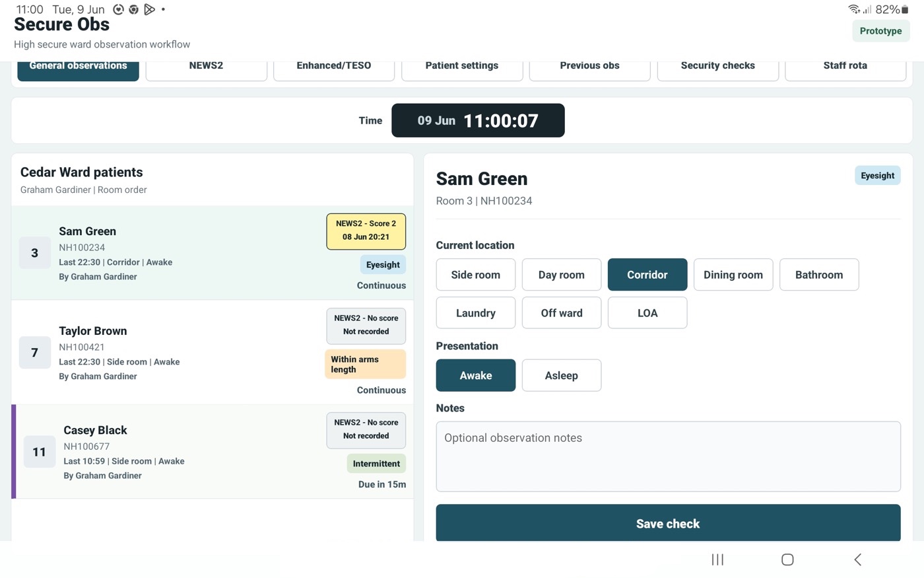
Task: Select Side room as current location
Action: click(x=476, y=275)
